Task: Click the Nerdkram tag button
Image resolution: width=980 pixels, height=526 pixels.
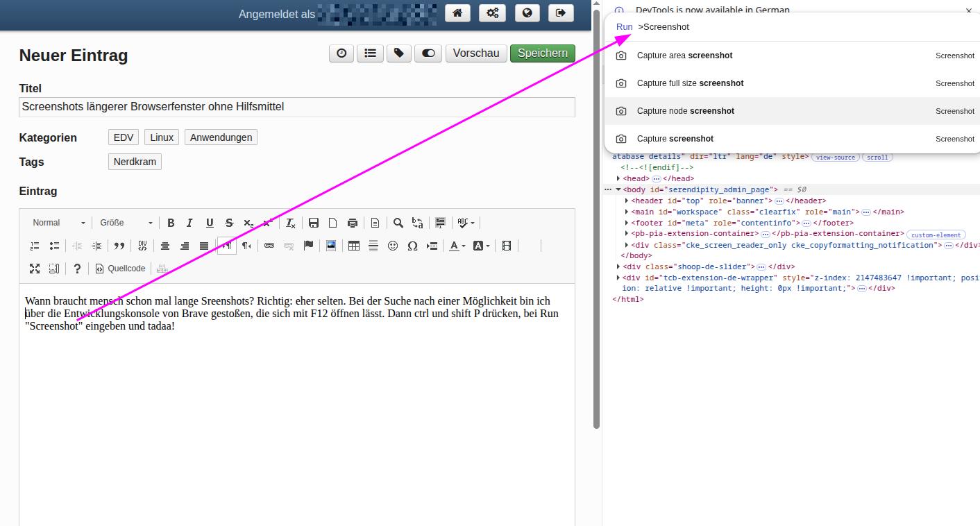Action: coord(135,162)
